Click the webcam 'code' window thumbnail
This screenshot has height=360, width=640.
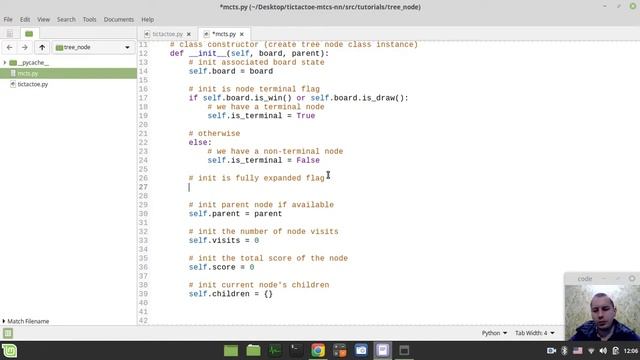pos(602,313)
